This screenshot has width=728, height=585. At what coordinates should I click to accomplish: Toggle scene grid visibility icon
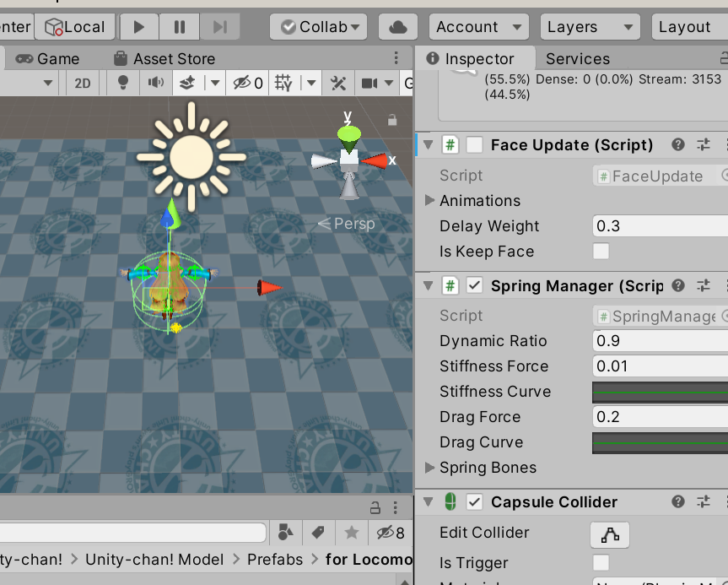(x=283, y=84)
